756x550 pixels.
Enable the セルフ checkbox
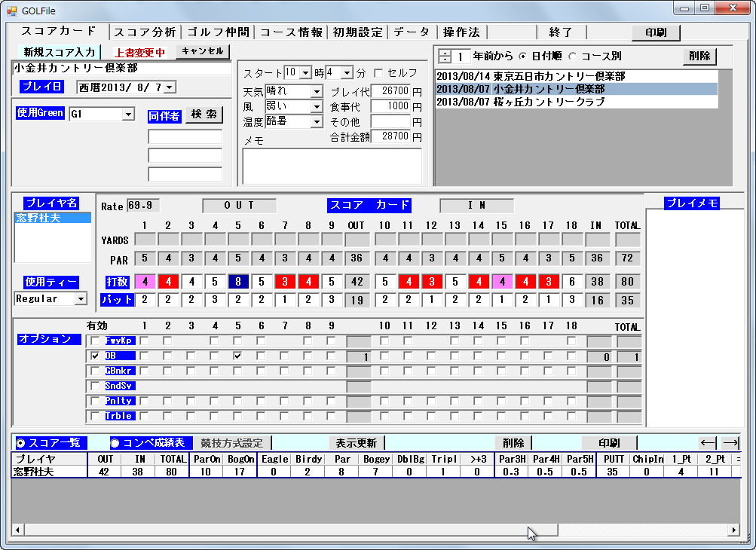click(377, 72)
